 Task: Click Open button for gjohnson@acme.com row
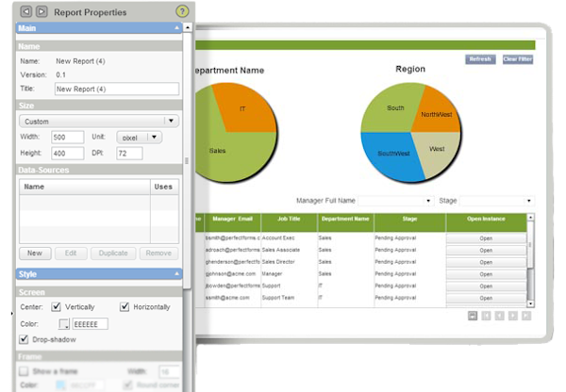click(486, 274)
